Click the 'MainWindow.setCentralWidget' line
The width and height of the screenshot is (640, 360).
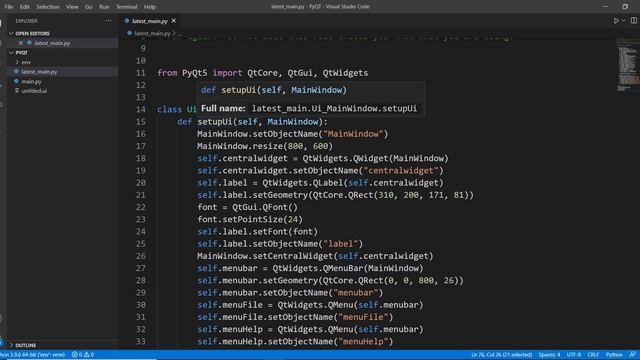pos(315,256)
